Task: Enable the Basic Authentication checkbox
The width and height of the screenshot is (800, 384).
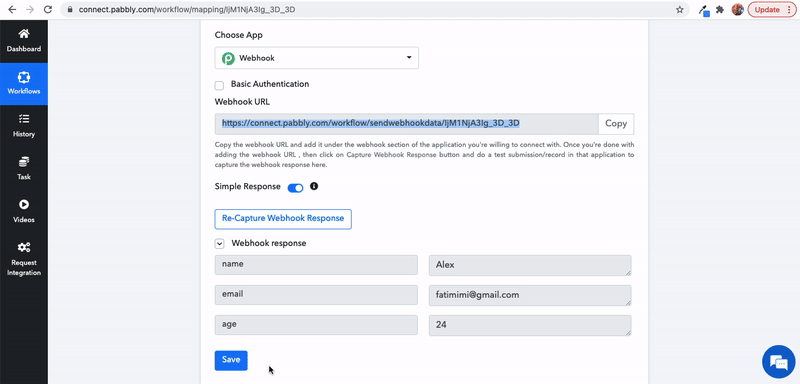Action: [219, 86]
